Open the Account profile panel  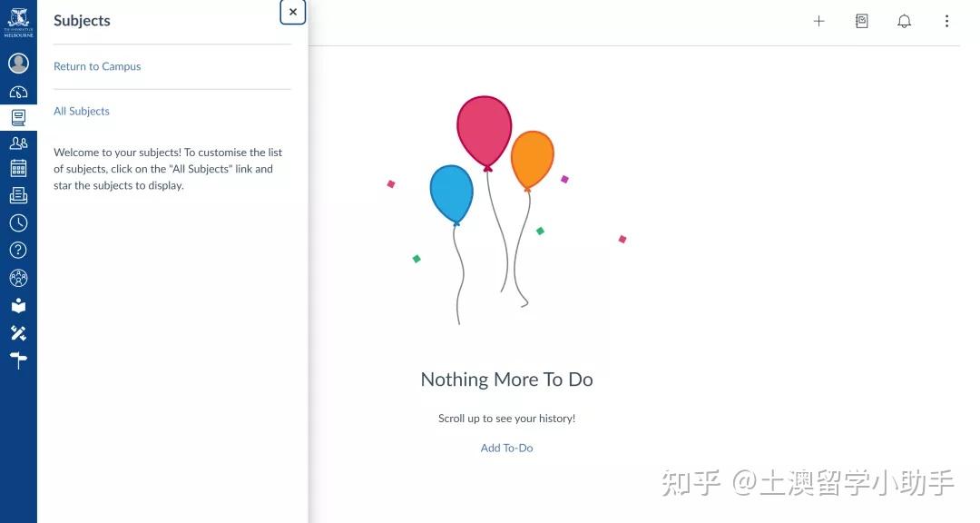pos(18,63)
